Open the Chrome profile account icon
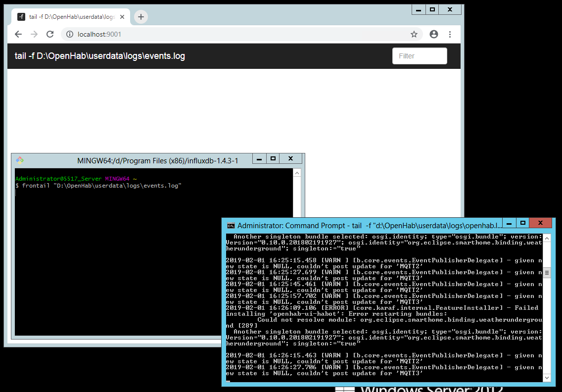The height and width of the screenshot is (392, 562). tap(434, 34)
